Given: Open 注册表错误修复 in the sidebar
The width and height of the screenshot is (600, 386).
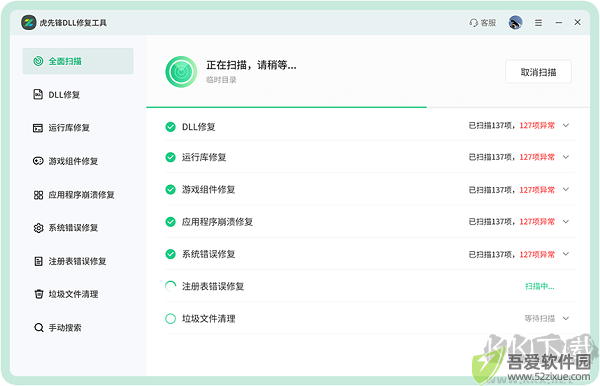Looking at the screenshot, I should 78,261.
